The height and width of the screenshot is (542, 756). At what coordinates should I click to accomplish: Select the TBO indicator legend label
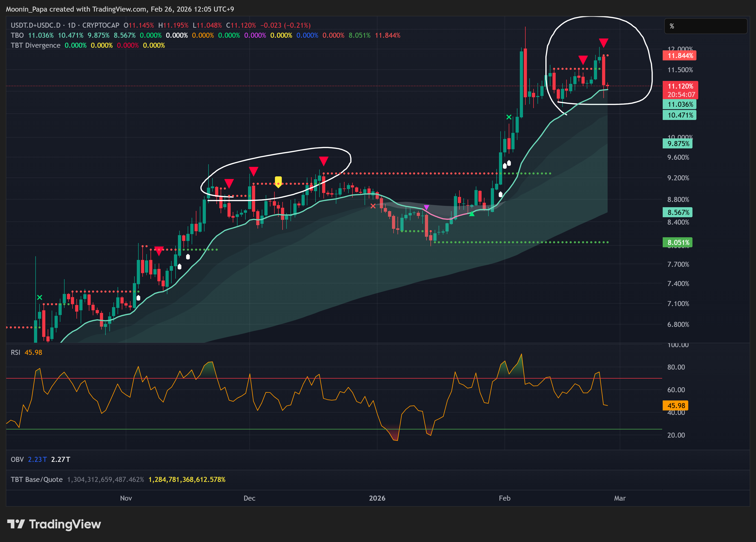(17, 35)
